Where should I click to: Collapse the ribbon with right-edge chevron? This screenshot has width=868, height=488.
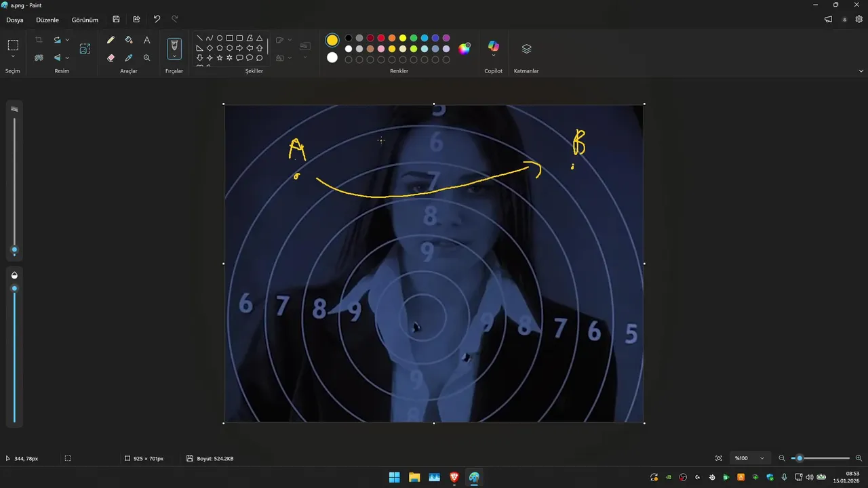[x=861, y=70]
